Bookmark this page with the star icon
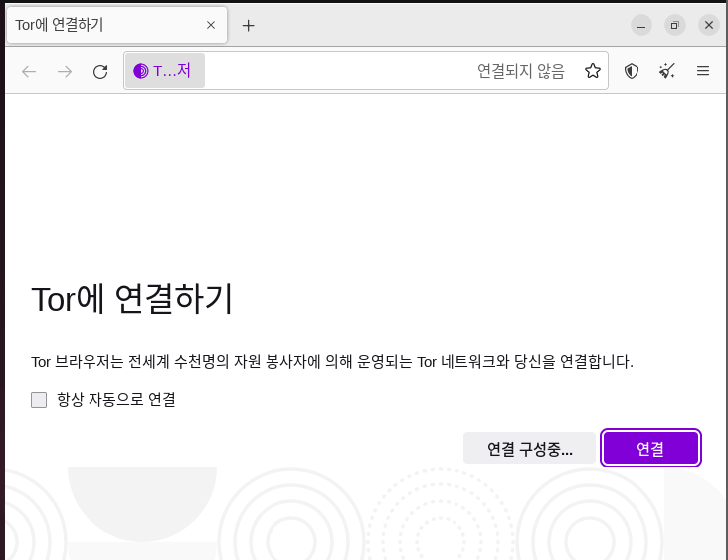Screen dimensions: 728x560 (593, 71)
